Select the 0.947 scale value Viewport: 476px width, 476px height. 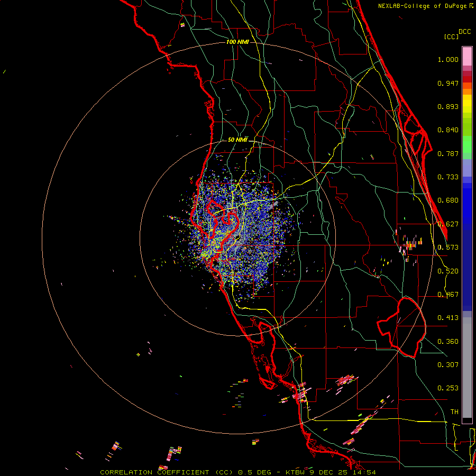point(448,83)
